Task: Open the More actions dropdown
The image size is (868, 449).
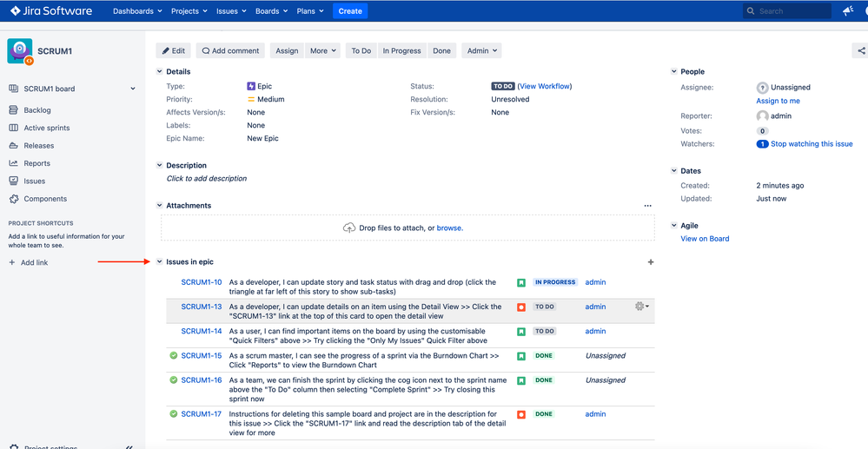Action: pyautogui.click(x=324, y=50)
